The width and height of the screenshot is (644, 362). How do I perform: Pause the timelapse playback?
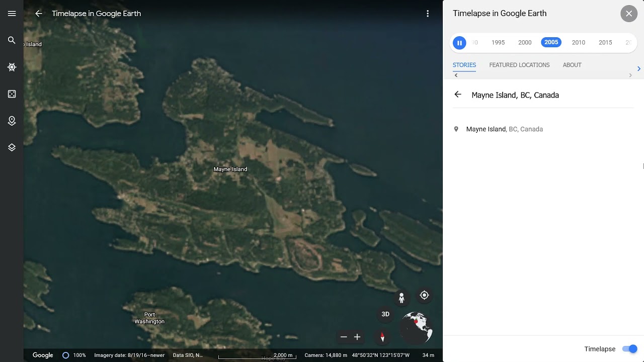point(459,43)
